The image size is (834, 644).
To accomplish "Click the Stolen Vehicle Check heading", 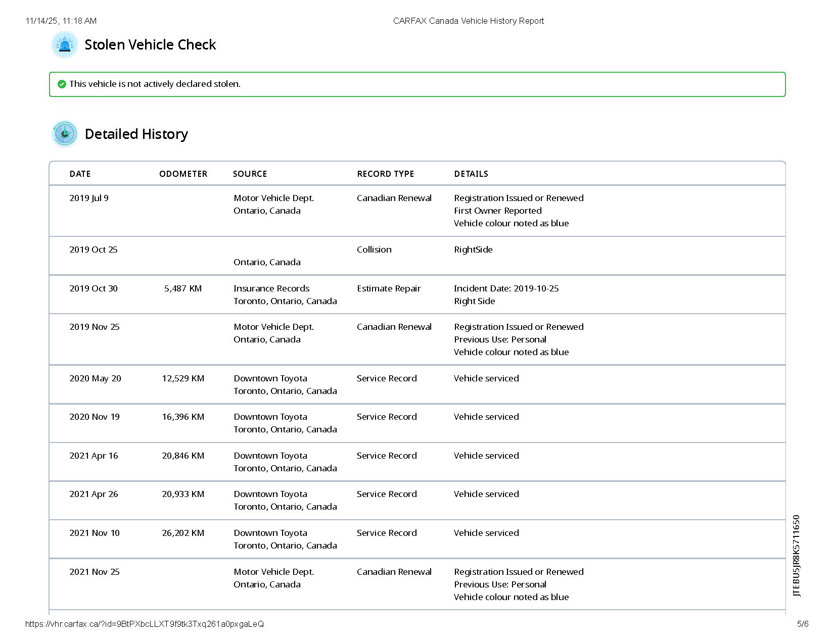I will coord(150,45).
